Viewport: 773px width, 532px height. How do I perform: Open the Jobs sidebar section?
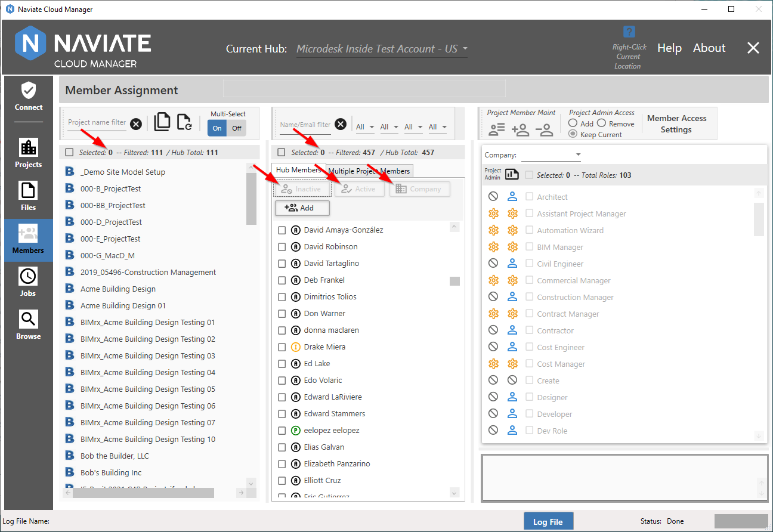(x=29, y=283)
